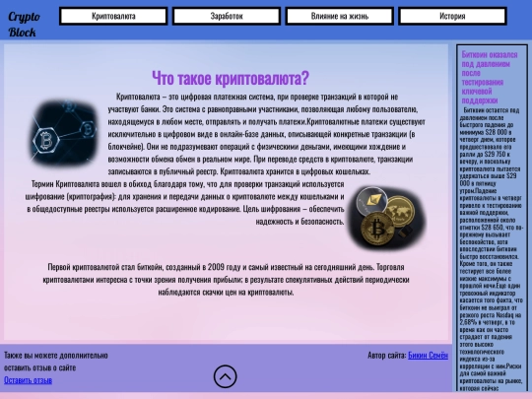The width and height of the screenshot is (532, 399).
Task: Click the blockchain bitcoin network image
Action: pyautogui.click(x=63, y=132)
